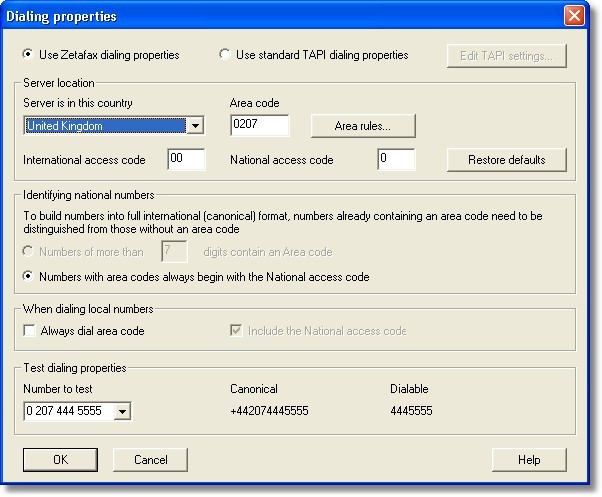
Task: Click the Area code field containing 0207
Action: pyautogui.click(x=259, y=126)
